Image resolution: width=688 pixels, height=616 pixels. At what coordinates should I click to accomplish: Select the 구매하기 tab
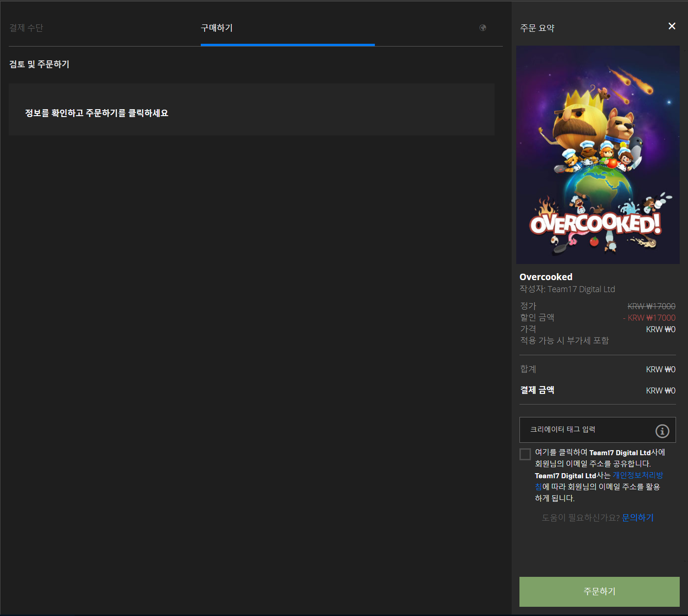(x=216, y=28)
